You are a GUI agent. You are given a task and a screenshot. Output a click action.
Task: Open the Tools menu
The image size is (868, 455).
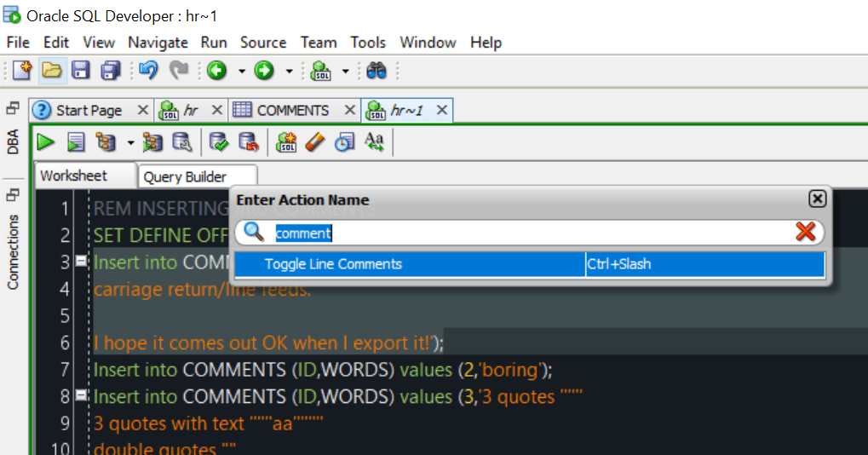(x=368, y=43)
